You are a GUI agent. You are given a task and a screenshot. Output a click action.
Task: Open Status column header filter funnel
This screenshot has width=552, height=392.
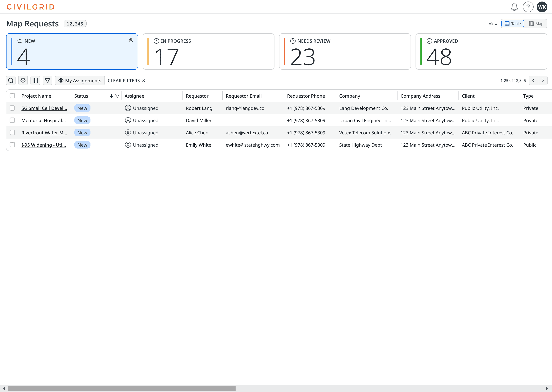click(x=117, y=96)
